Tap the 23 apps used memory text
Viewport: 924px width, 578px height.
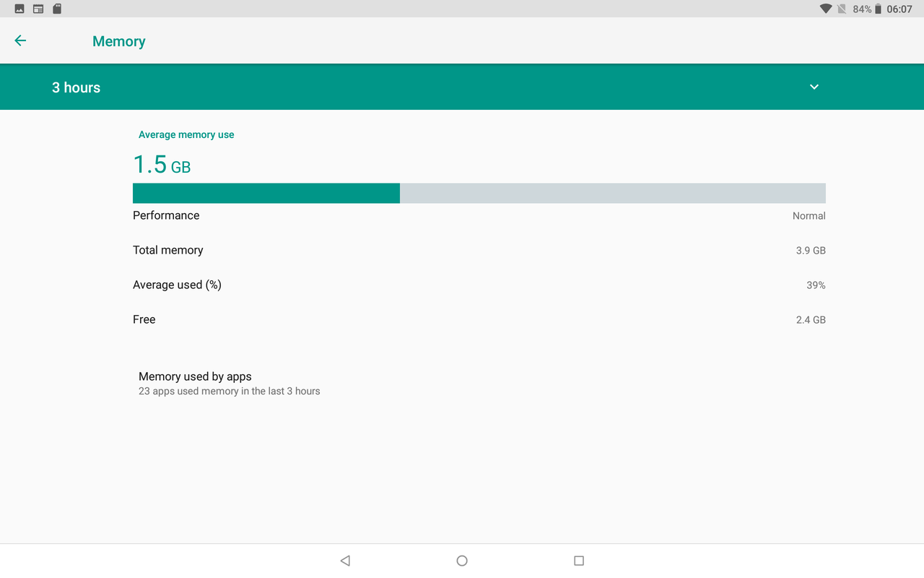(229, 391)
